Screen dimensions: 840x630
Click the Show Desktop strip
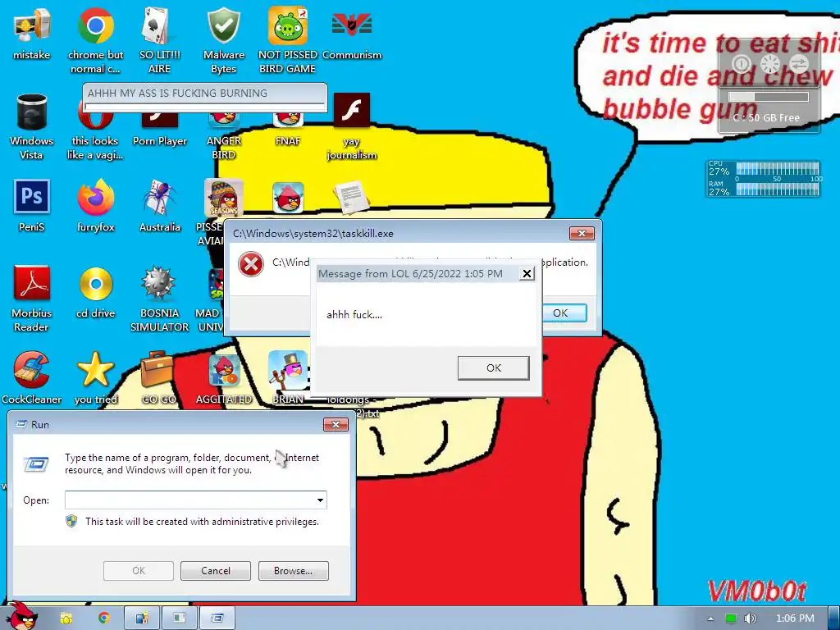tap(834, 618)
